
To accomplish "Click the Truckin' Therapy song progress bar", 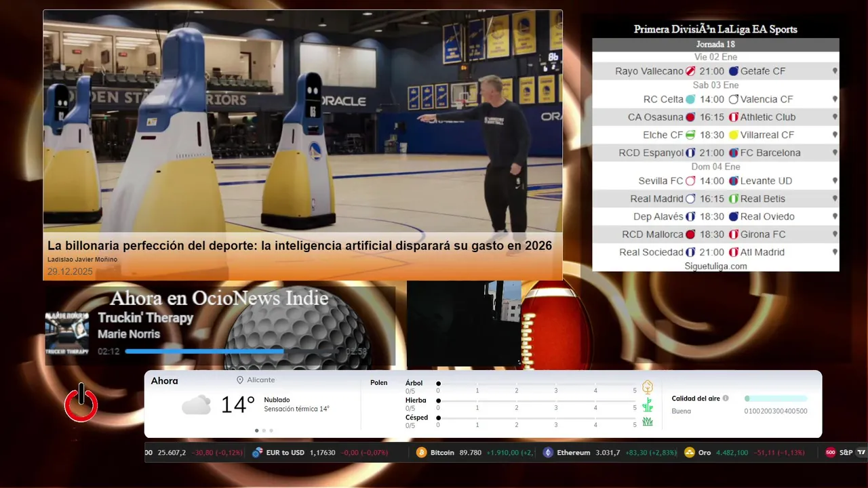I will coord(233,351).
